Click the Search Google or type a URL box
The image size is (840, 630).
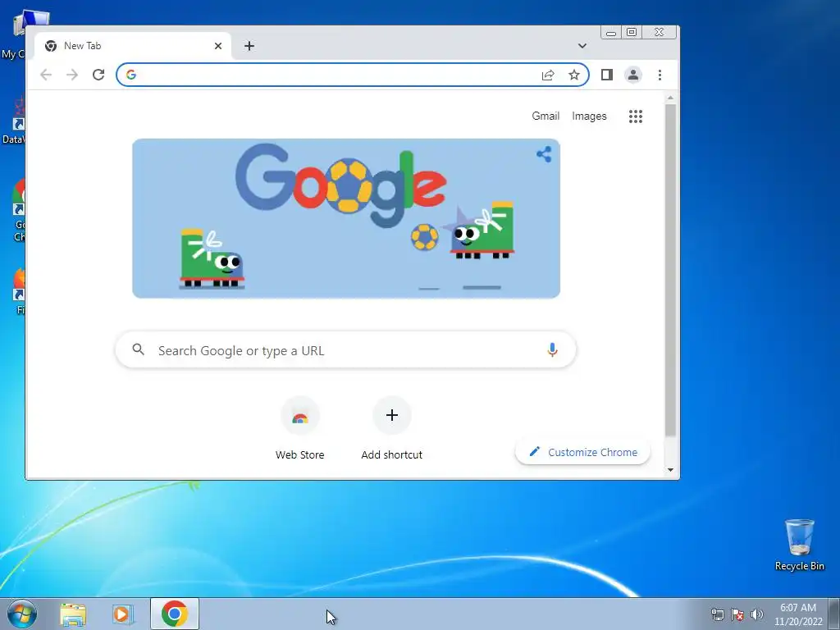[x=346, y=349]
